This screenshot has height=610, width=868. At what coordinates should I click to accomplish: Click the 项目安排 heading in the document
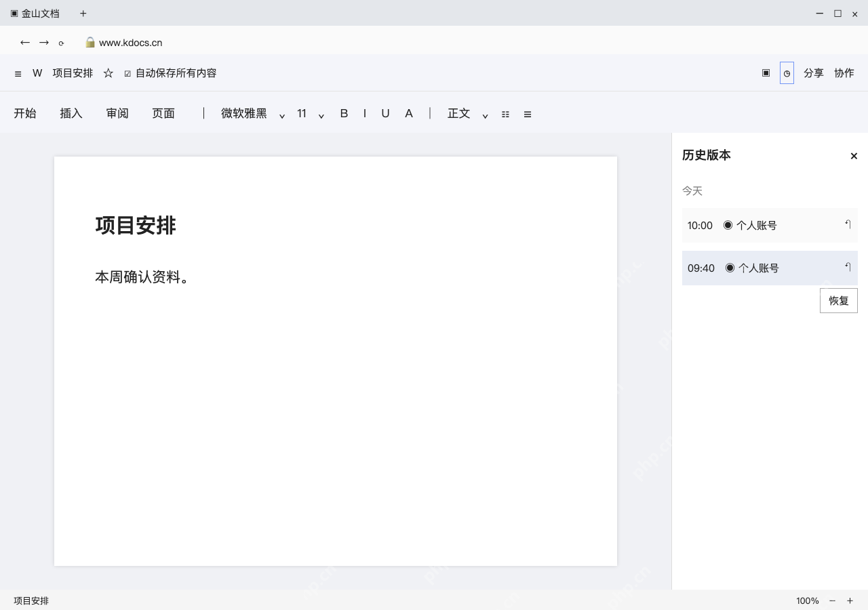click(136, 225)
